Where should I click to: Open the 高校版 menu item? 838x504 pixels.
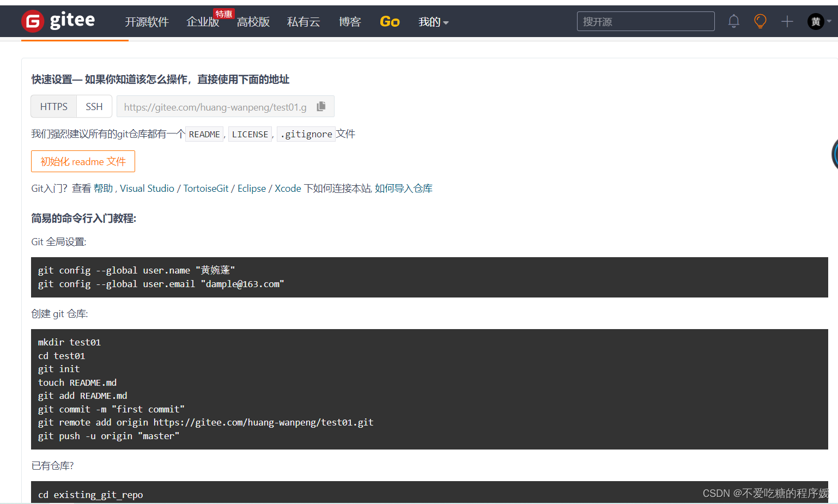(x=253, y=22)
